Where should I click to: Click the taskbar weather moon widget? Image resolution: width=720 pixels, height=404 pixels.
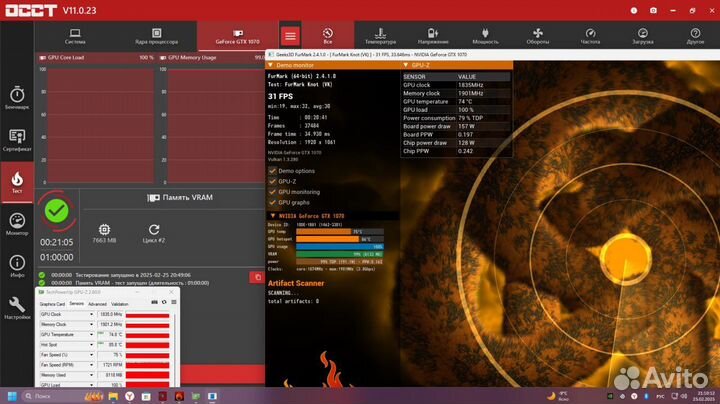(557, 396)
